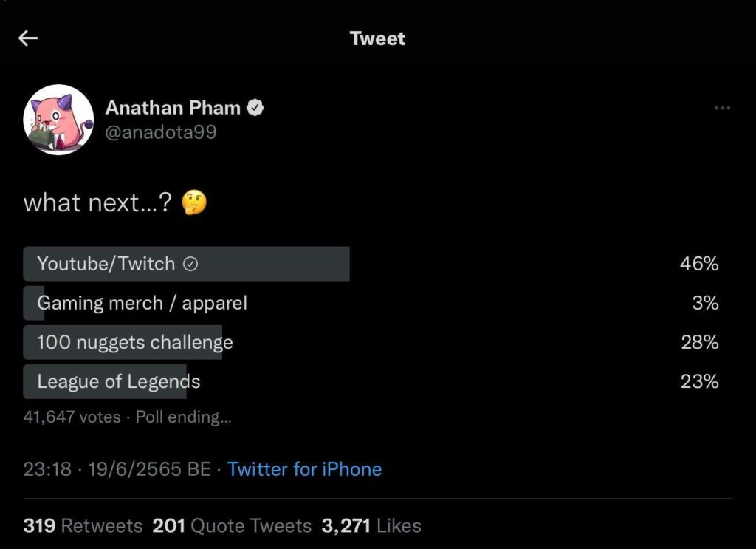Click the checkmark icon beside Youtube/Twitch

point(190,265)
